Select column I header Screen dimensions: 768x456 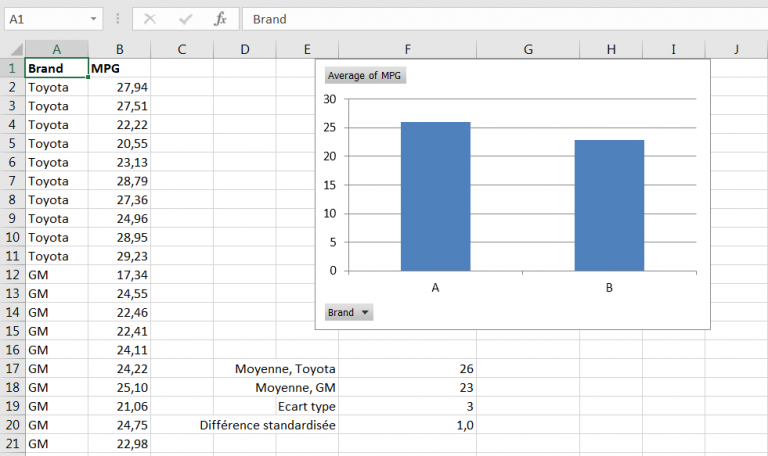tap(673, 49)
